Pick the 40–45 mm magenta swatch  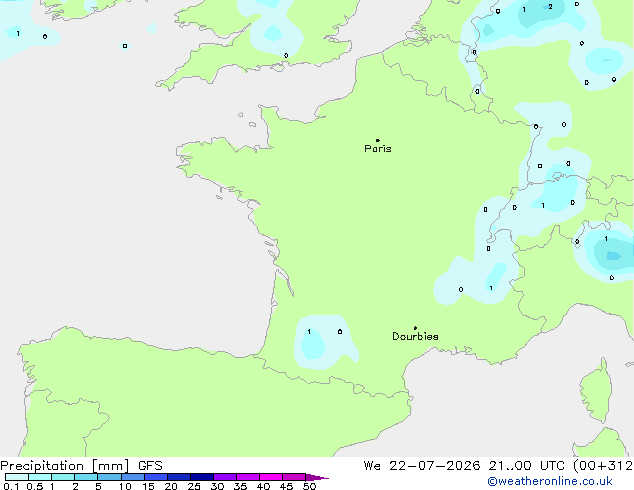point(271,477)
